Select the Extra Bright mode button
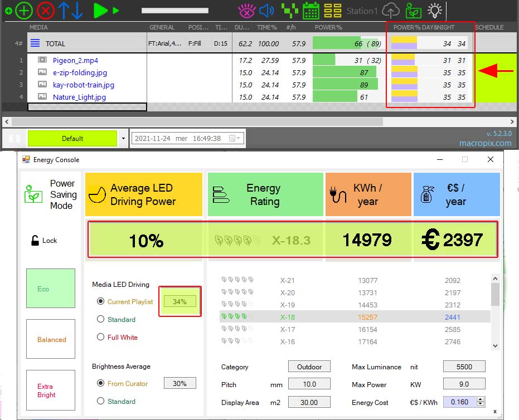 tap(50, 390)
